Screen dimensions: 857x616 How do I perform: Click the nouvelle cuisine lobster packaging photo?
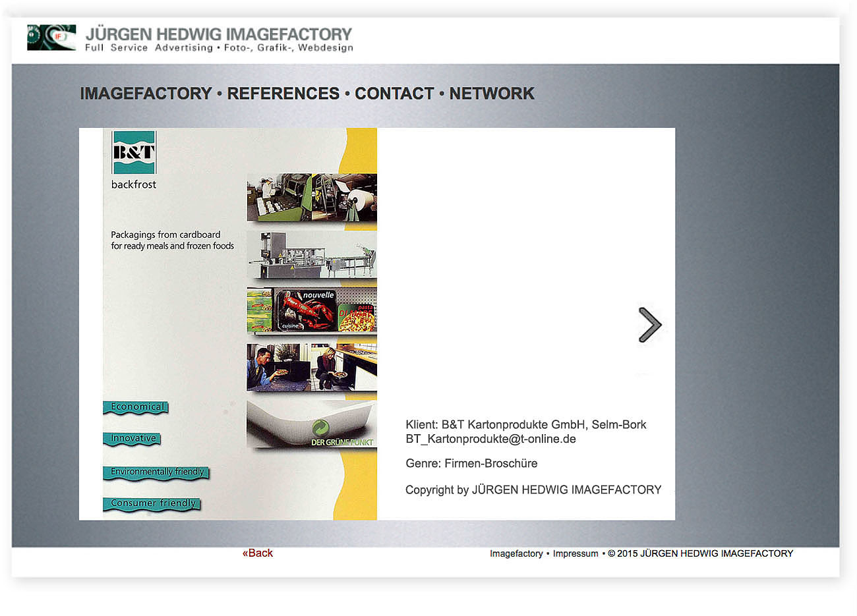point(312,310)
